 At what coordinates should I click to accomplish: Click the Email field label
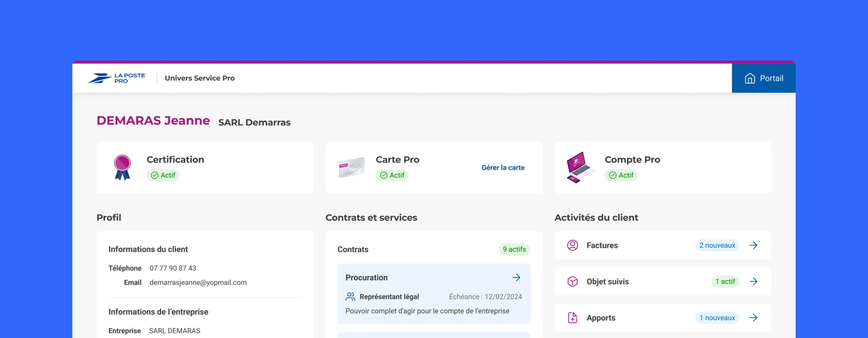click(133, 283)
